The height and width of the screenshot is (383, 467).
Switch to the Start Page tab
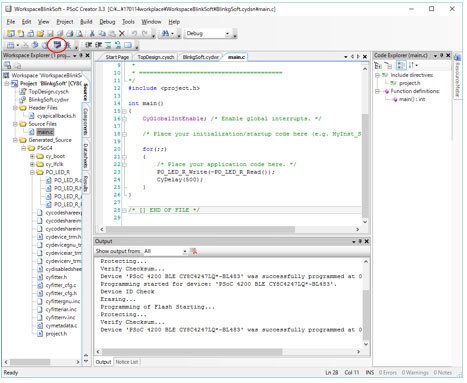tap(117, 57)
